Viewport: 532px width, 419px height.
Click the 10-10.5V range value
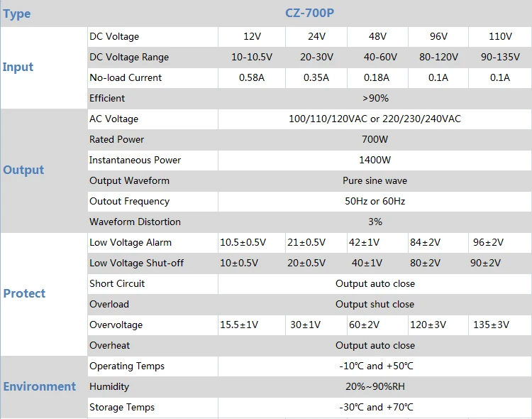click(x=252, y=57)
